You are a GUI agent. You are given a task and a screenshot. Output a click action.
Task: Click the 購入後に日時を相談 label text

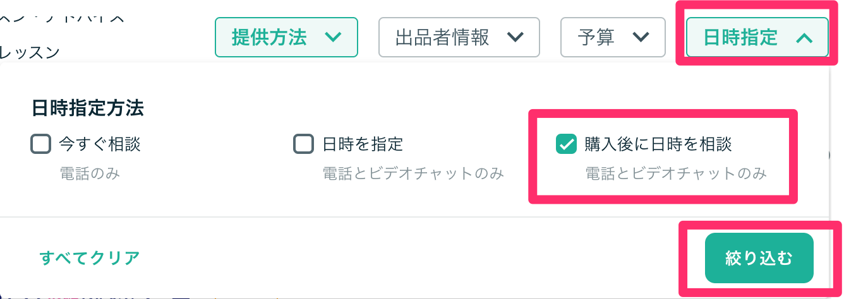(658, 144)
